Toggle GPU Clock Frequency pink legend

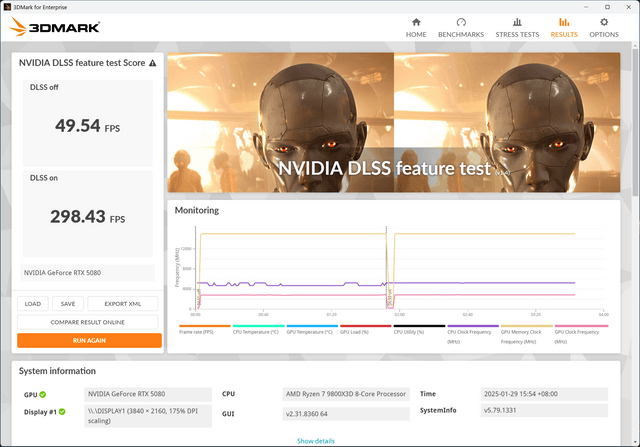581,334
